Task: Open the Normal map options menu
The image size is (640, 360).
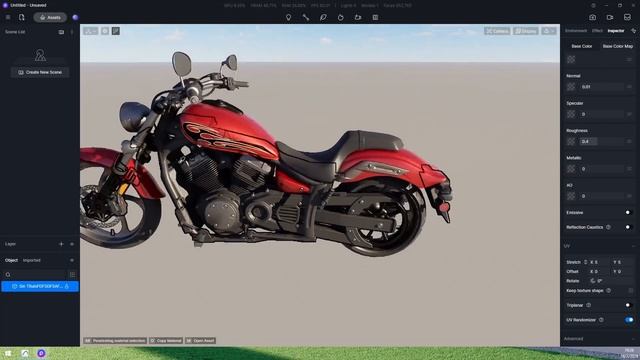Action: tap(629, 87)
